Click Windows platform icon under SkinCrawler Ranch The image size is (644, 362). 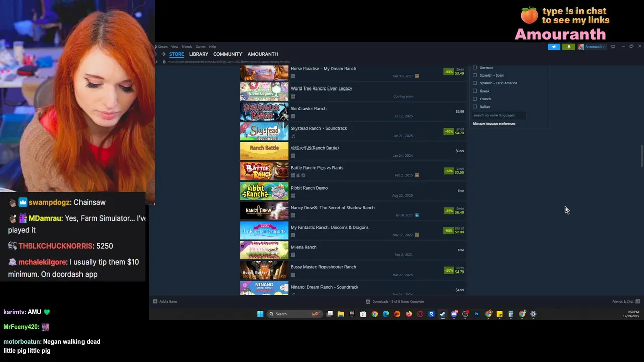(x=293, y=116)
